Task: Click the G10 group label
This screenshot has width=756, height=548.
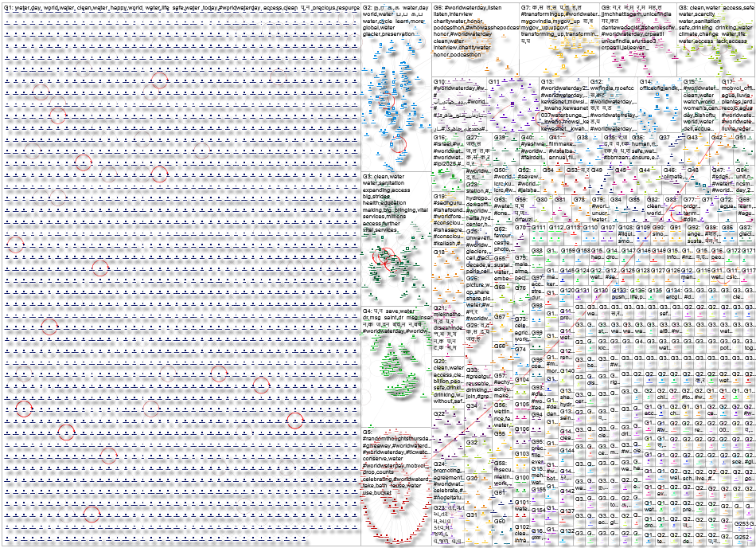Action: (x=459, y=105)
